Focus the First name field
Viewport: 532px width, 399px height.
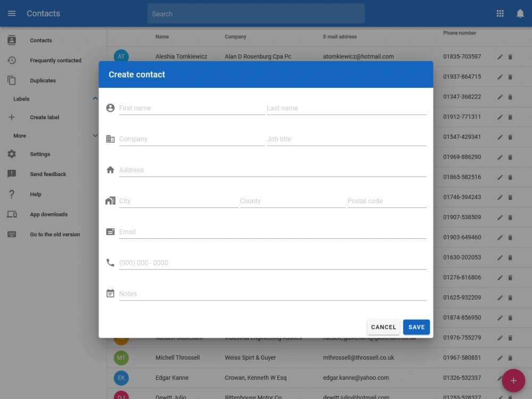192,108
